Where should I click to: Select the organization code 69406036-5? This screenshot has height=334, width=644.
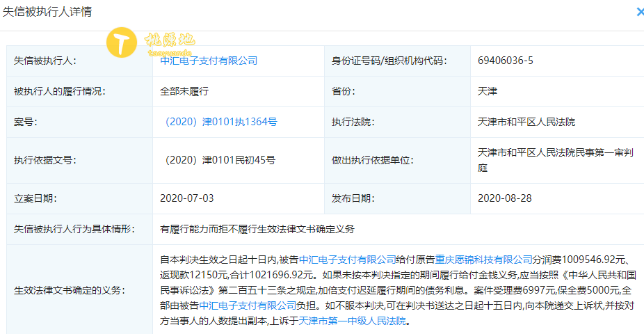506,61
